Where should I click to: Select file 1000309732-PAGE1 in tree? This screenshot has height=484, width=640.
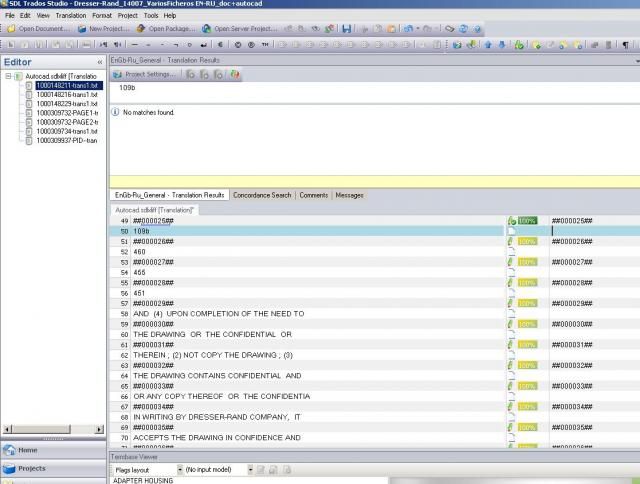pyautogui.click(x=67, y=113)
